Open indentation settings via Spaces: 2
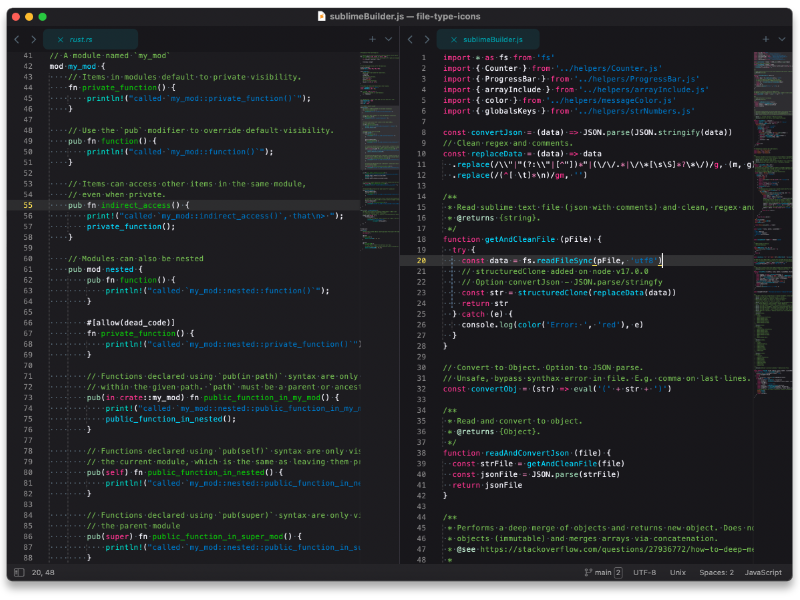 coord(717,573)
